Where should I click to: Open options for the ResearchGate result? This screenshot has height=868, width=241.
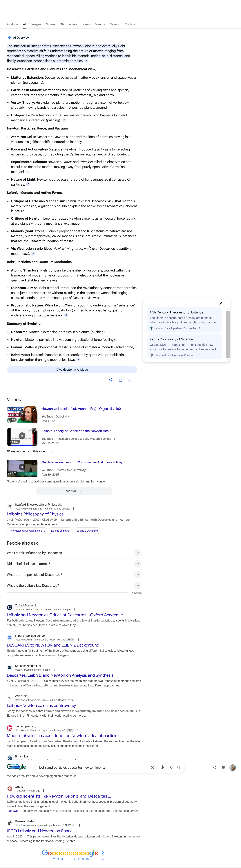(x=80, y=826)
